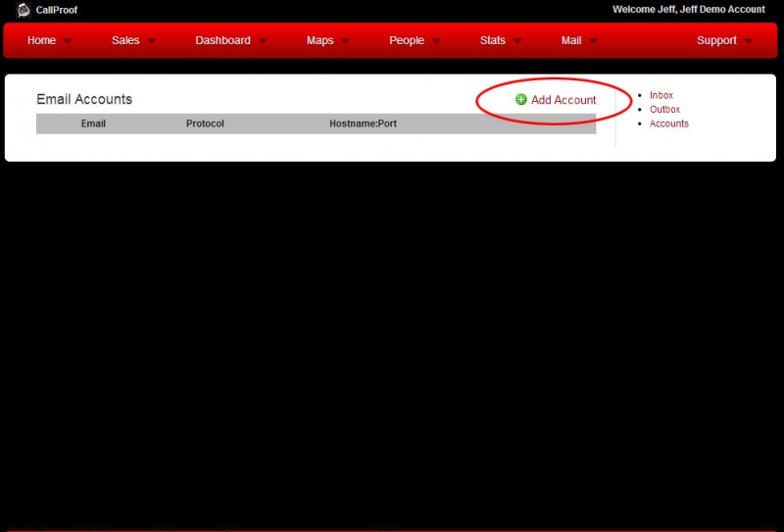
Task: Open the Dashboard menu
Action: [223, 40]
